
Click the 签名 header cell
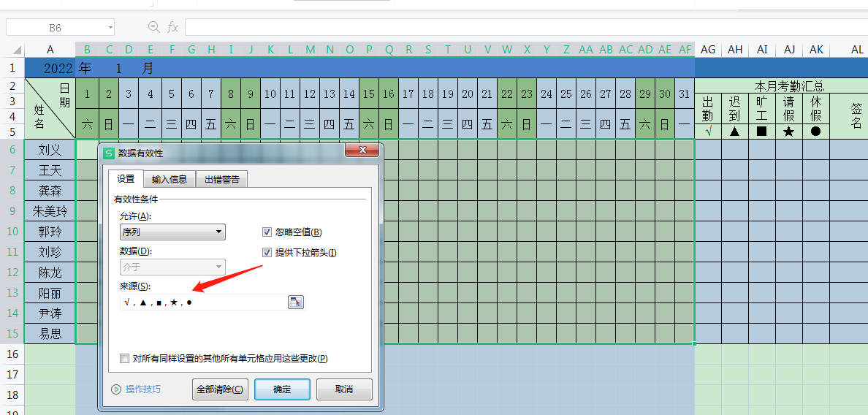tap(857, 115)
